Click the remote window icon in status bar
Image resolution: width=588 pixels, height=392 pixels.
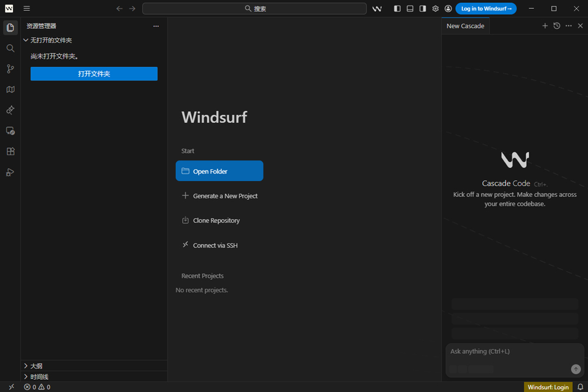pos(11,387)
